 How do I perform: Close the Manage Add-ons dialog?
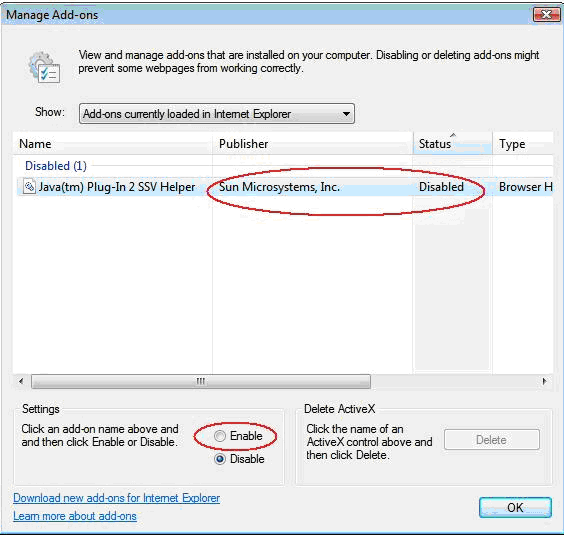pyautogui.click(x=546, y=15)
